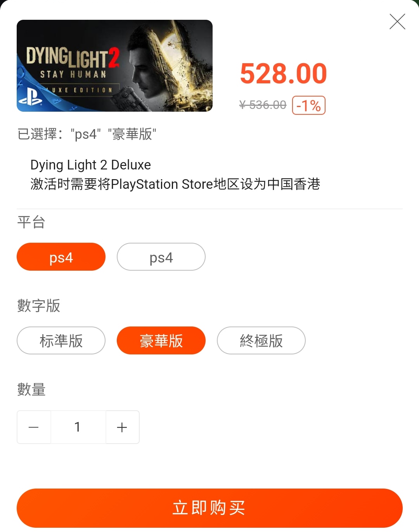The width and height of the screenshot is (419, 532).
Task: Decrease quantity with the minus button
Action: tap(34, 427)
